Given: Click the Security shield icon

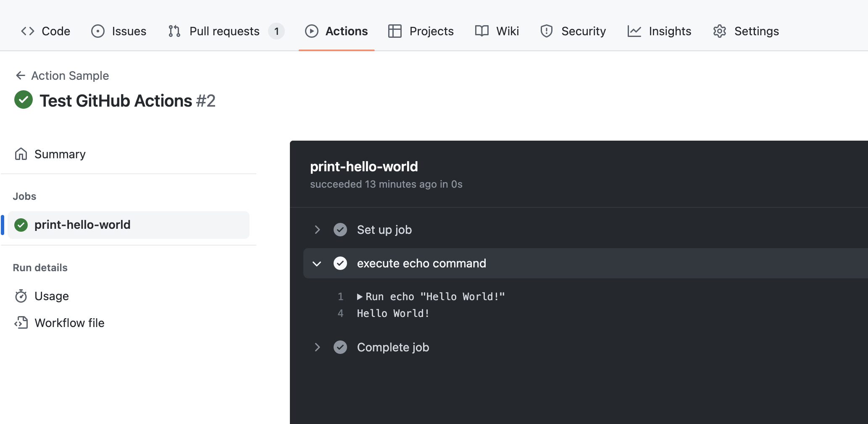Looking at the screenshot, I should [546, 31].
